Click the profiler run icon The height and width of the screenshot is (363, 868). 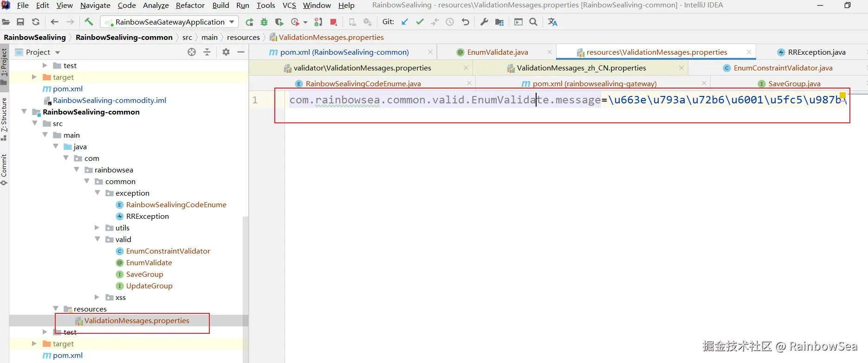[295, 22]
